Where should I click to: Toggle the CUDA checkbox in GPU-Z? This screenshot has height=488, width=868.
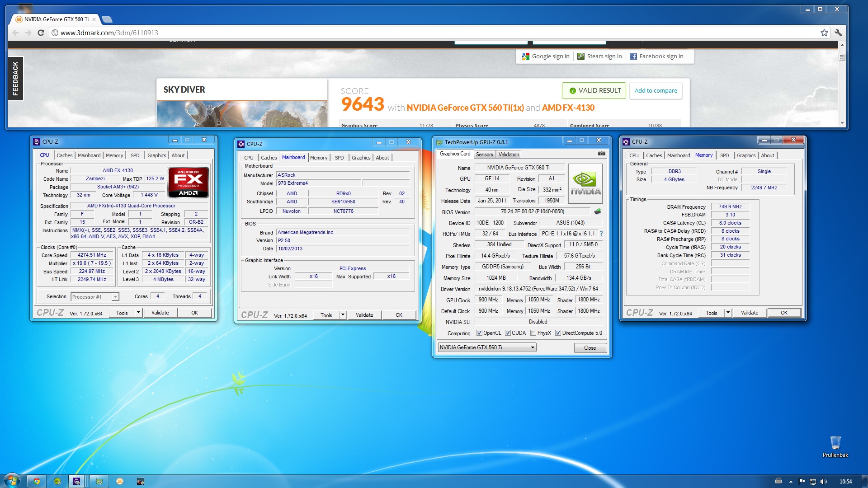[508, 333]
